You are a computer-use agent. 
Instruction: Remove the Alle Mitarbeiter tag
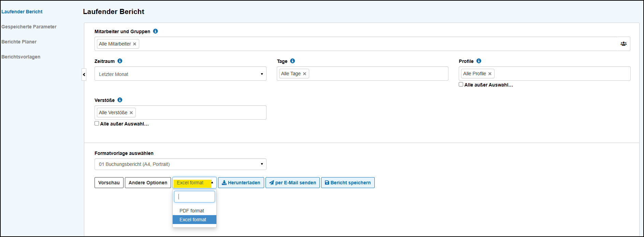(134, 44)
